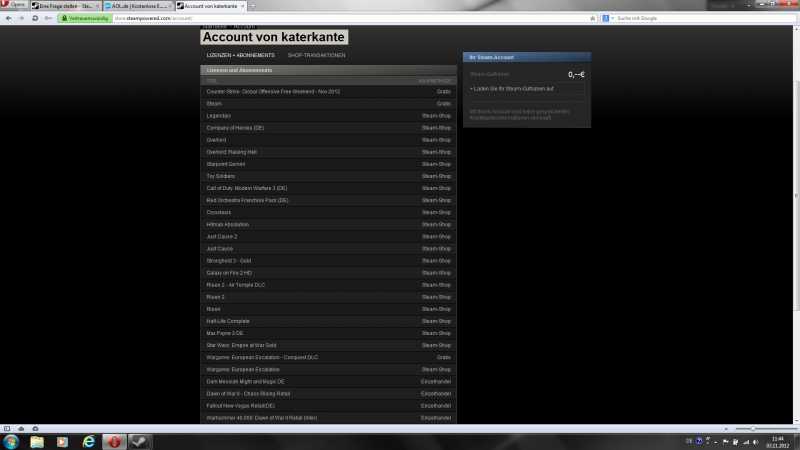Click the 'Fallout New Vegas Retail(DE)' entry

[329, 406]
